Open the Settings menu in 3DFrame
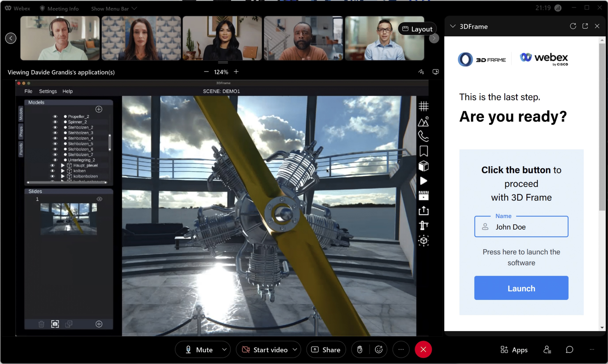This screenshot has height=364, width=608. (x=48, y=91)
